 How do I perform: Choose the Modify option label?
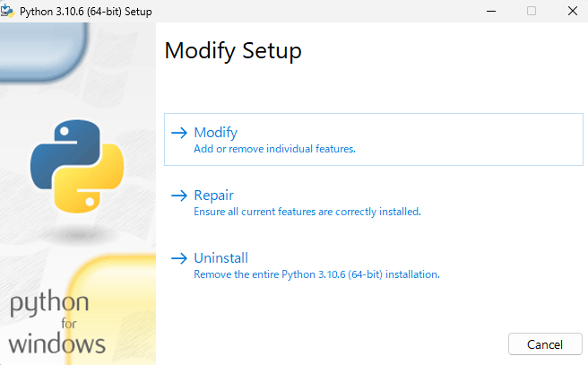[215, 133]
